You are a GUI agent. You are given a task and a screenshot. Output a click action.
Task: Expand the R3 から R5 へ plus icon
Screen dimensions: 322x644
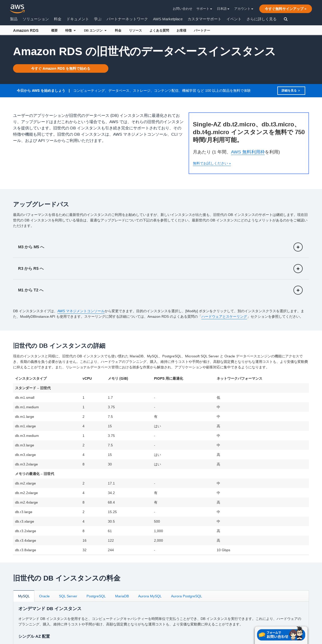[x=298, y=269]
